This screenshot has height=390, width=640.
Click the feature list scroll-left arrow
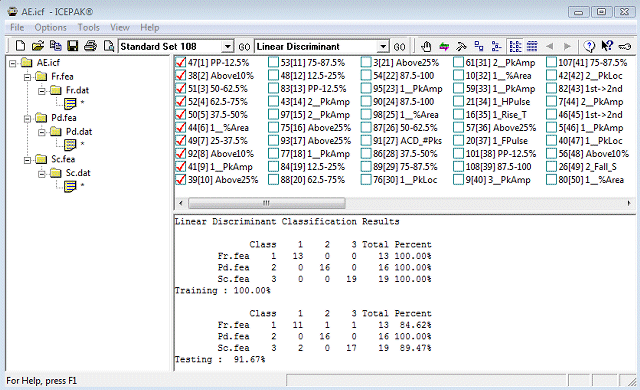(x=181, y=203)
